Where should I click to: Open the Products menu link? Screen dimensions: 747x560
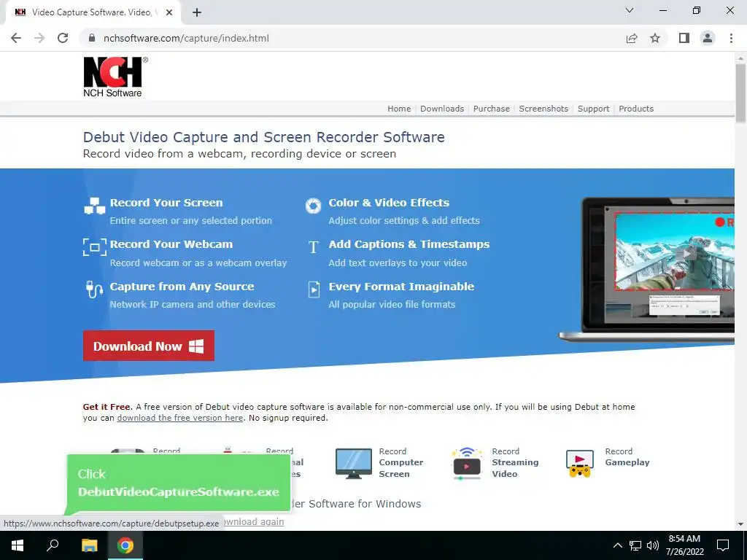(636, 109)
